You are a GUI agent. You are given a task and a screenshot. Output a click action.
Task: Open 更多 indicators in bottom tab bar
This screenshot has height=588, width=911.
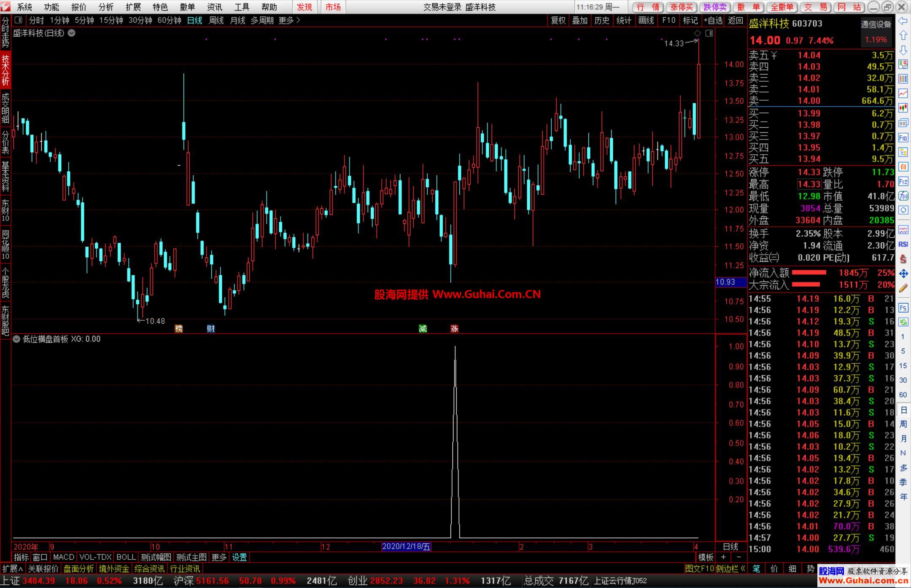click(x=218, y=557)
